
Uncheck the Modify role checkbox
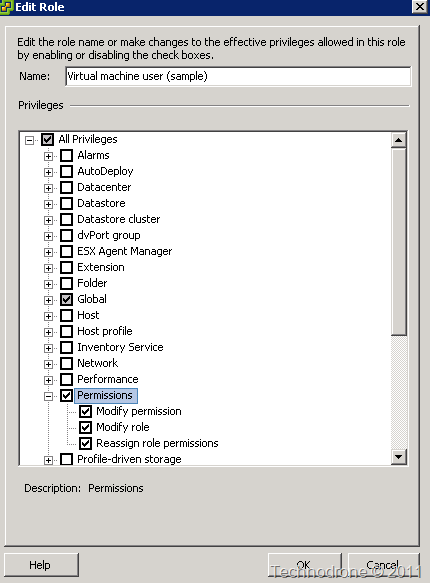coord(85,427)
